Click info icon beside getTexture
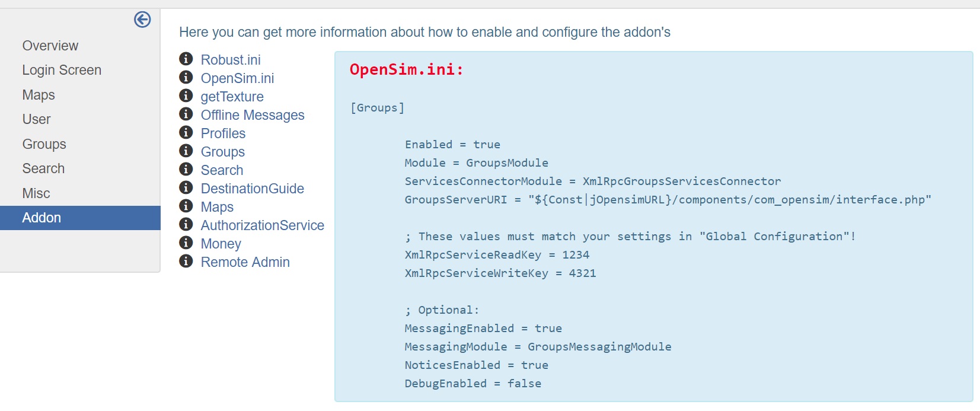The width and height of the screenshot is (980, 411). [x=186, y=95]
